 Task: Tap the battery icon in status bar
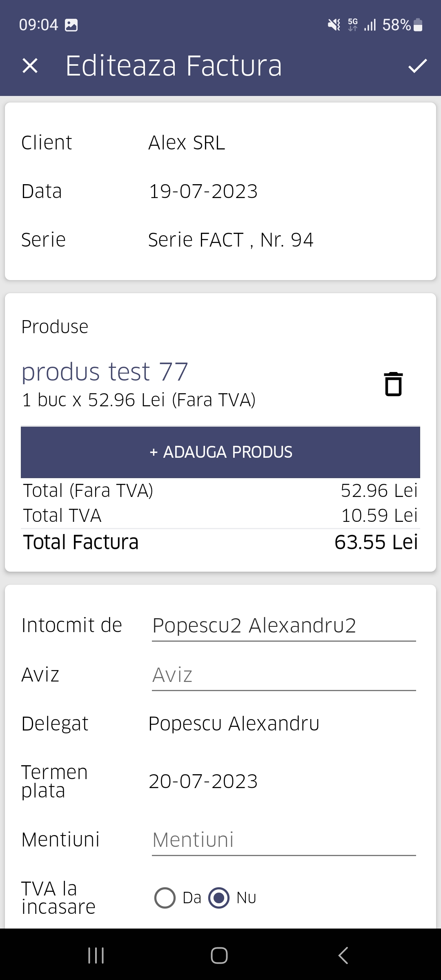[x=418, y=25]
